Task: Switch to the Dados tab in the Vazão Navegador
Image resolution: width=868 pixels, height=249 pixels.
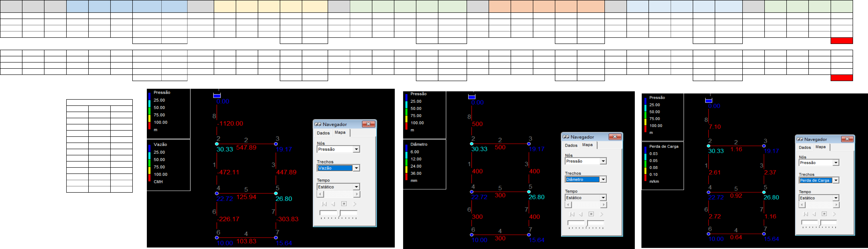Action: tap(323, 133)
